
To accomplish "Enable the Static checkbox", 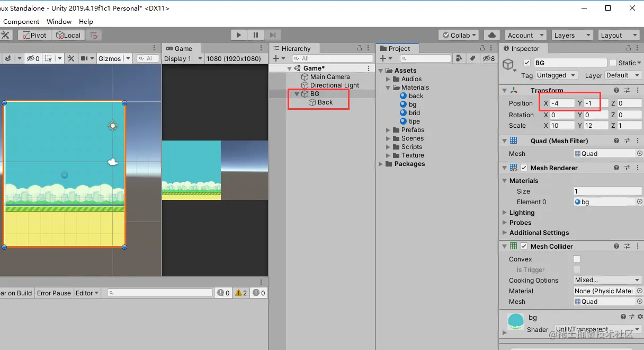I will point(613,63).
